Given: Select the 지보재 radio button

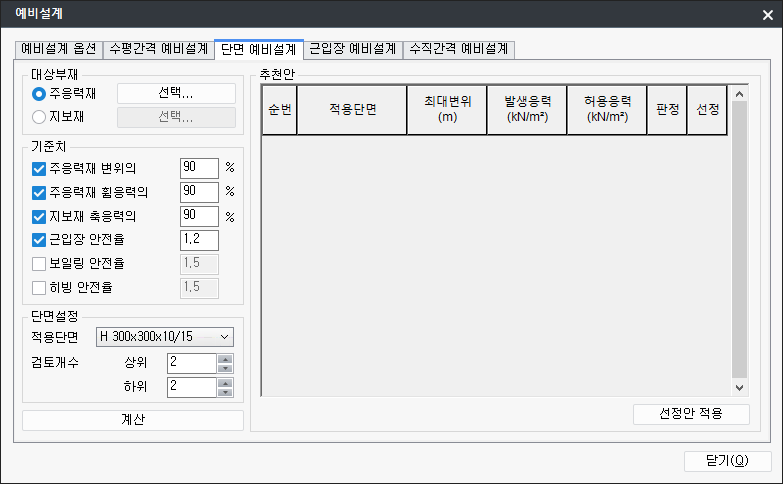Looking at the screenshot, I should click(x=40, y=117).
